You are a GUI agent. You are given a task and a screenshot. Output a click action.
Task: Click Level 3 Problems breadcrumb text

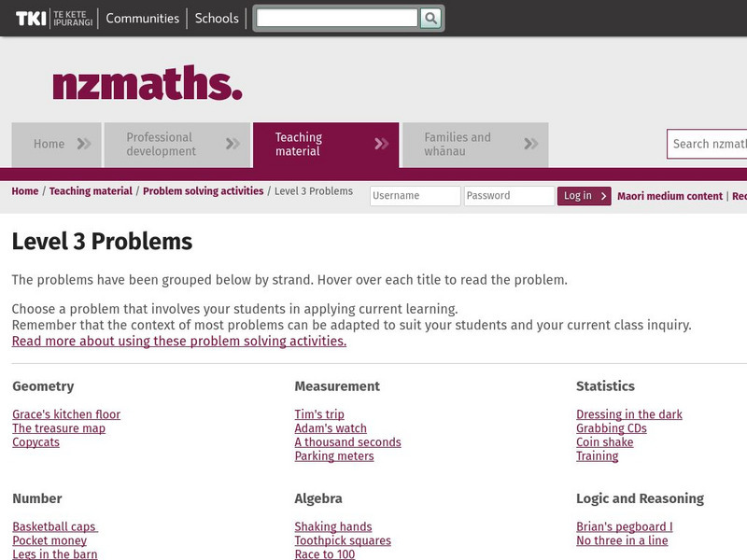click(x=314, y=191)
